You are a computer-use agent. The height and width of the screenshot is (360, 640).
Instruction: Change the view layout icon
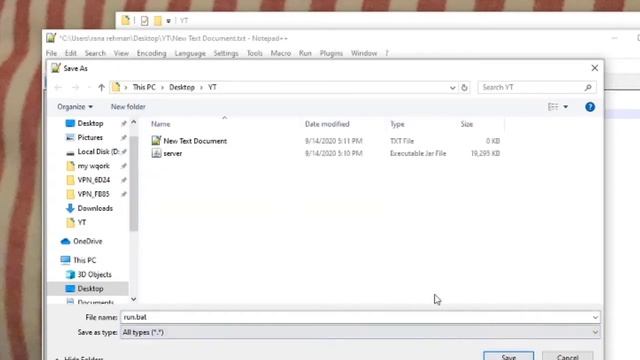(553, 107)
